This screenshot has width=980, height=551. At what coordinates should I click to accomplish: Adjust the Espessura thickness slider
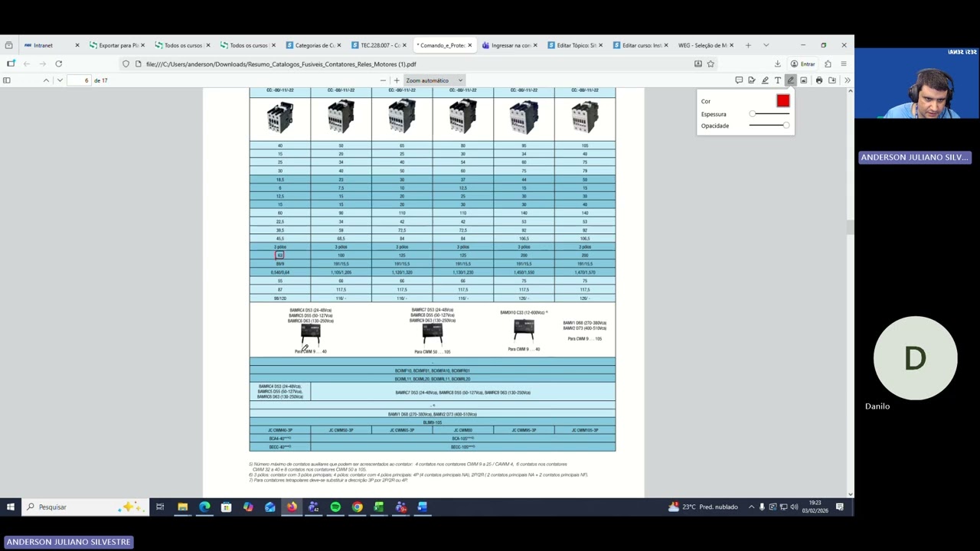(x=769, y=114)
